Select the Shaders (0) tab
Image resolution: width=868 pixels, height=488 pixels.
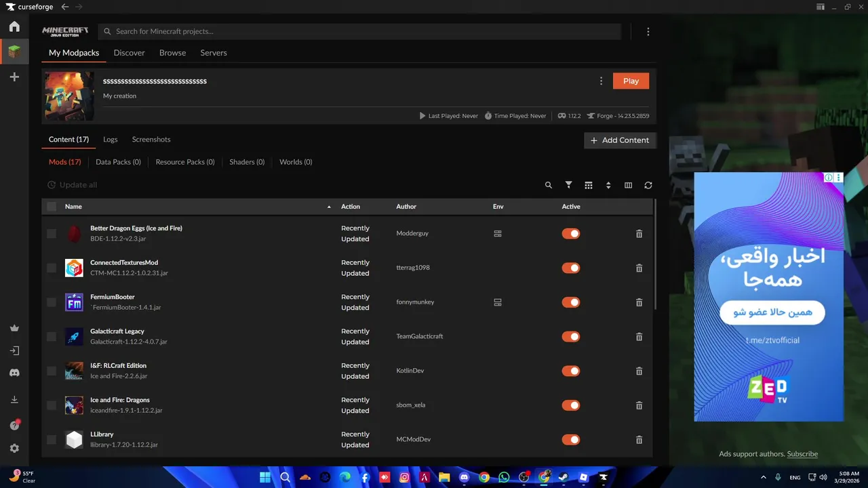coord(247,162)
